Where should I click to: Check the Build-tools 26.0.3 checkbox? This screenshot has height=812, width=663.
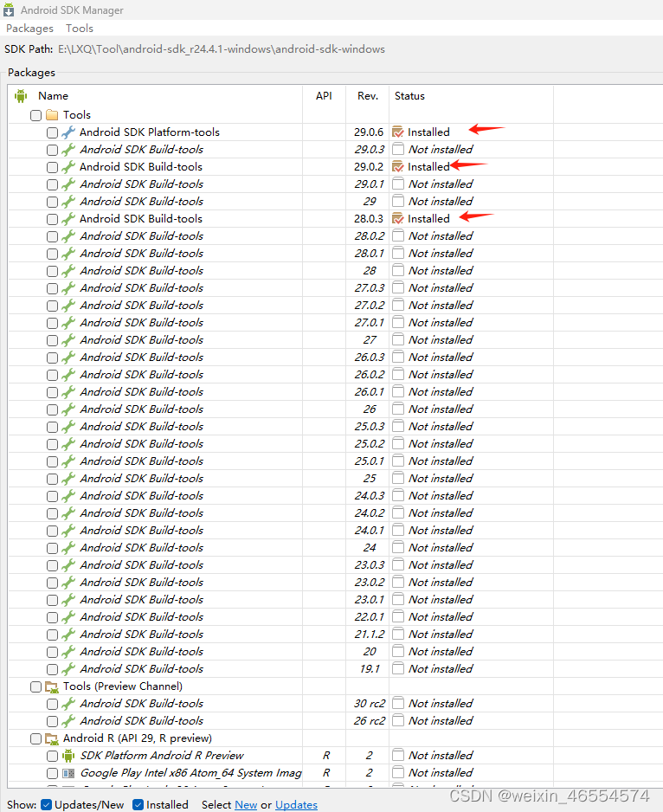coord(52,358)
